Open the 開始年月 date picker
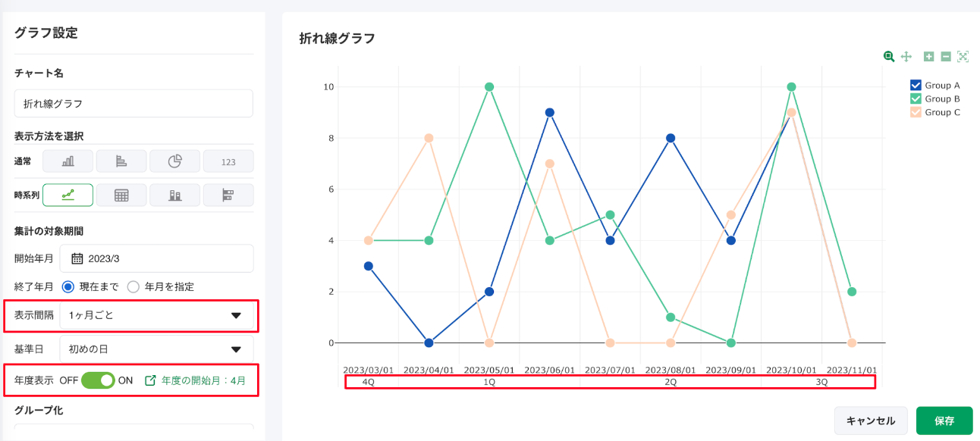The image size is (980, 441). (x=156, y=258)
